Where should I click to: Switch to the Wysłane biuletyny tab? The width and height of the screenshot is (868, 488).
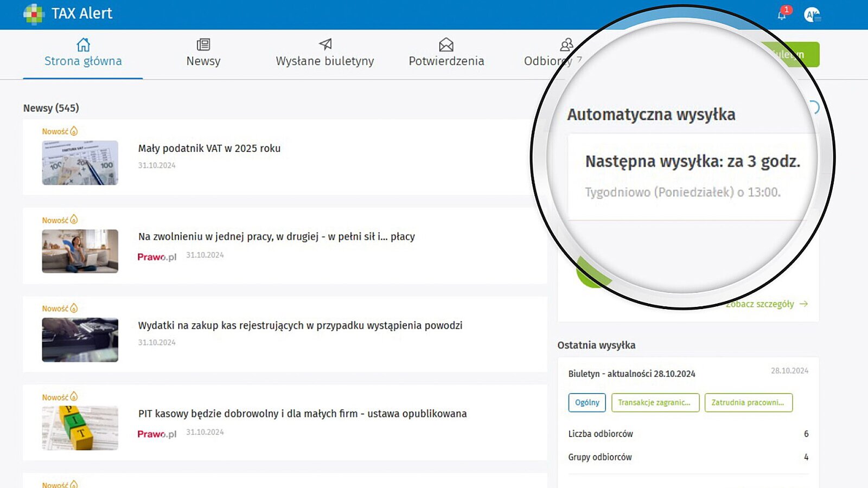pos(324,61)
